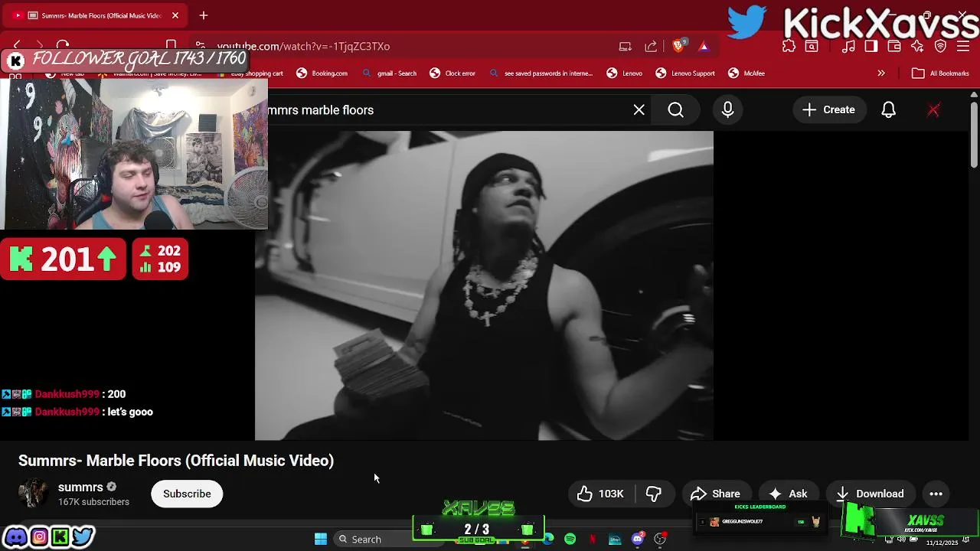
Task: Click the YouTube search magnifier button
Action: point(676,110)
